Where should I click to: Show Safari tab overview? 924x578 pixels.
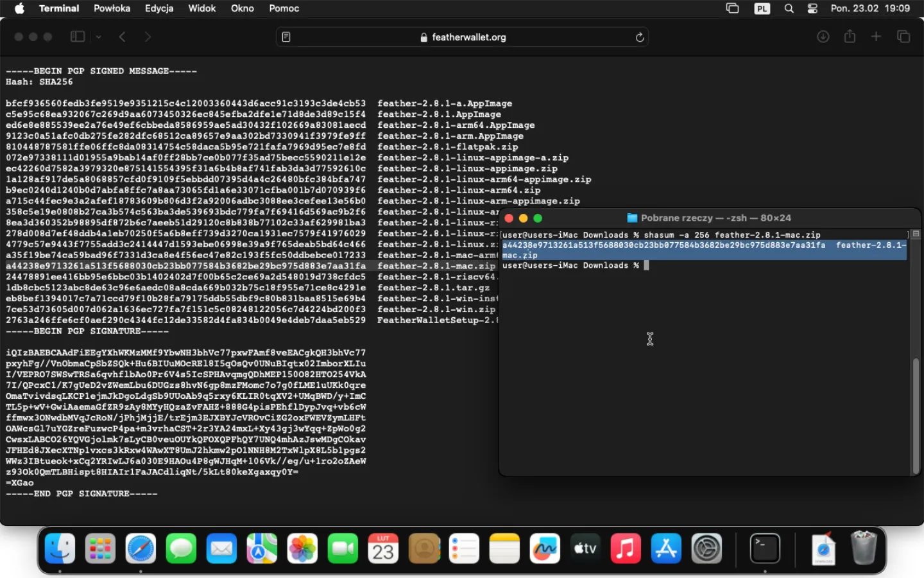[x=903, y=37]
